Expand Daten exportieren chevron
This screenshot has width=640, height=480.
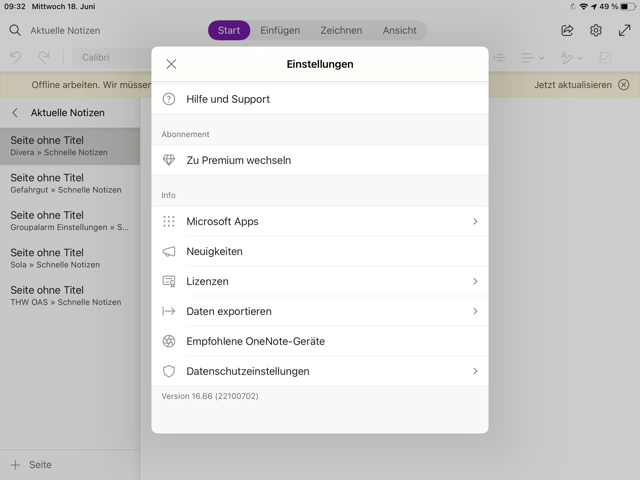pos(475,311)
